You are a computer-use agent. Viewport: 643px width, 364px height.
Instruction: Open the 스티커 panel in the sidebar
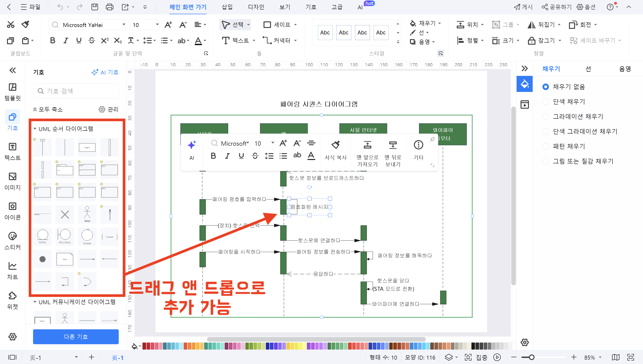(x=12, y=240)
